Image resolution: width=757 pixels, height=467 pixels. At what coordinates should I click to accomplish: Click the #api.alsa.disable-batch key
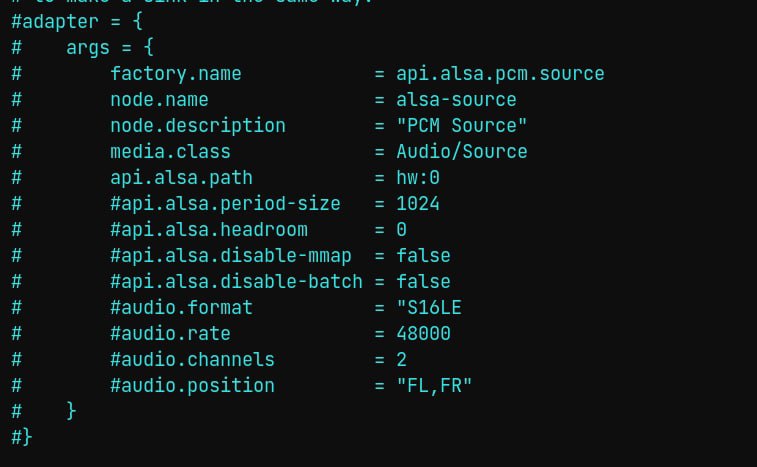coord(236,282)
